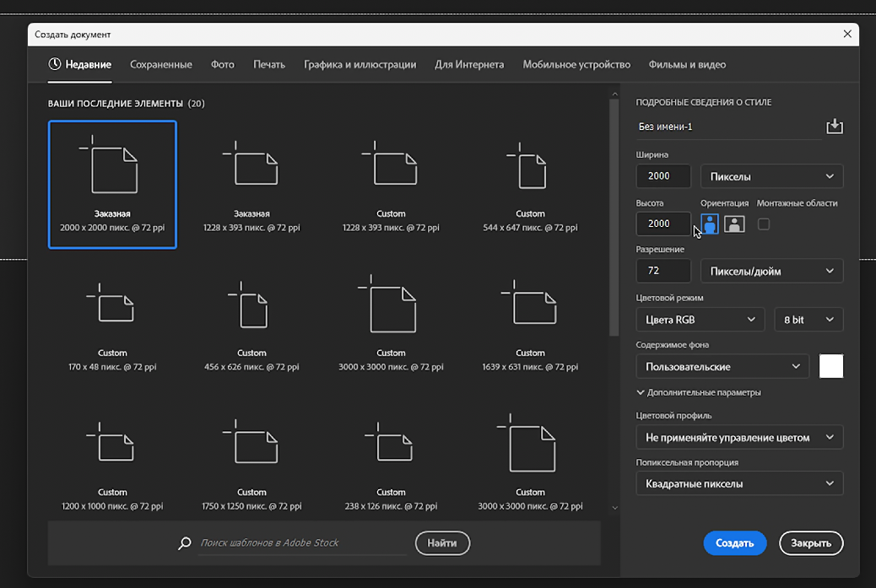Click the Ширина width input field
The image size is (876, 588).
pyautogui.click(x=663, y=176)
